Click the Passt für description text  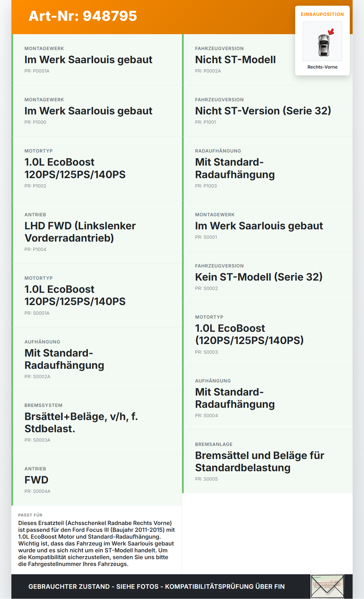[x=97, y=544]
